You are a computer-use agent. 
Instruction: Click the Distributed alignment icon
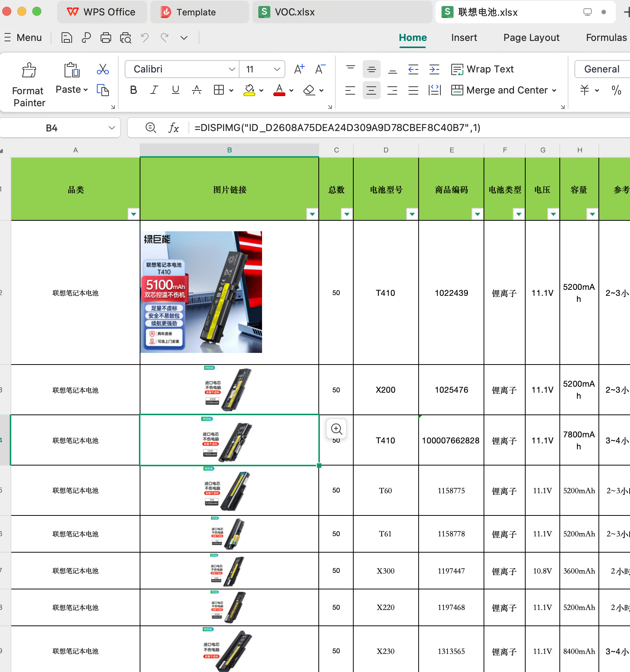point(435,90)
